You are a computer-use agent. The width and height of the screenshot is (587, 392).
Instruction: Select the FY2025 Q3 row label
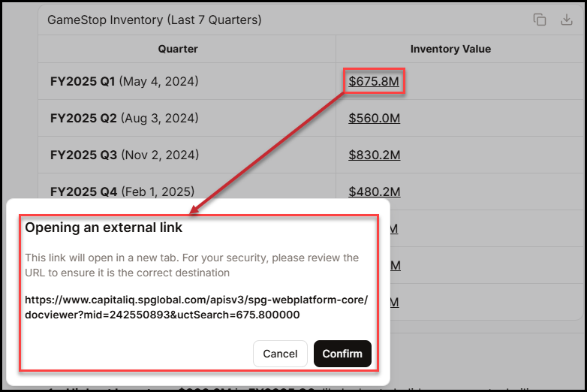point(83,155)
